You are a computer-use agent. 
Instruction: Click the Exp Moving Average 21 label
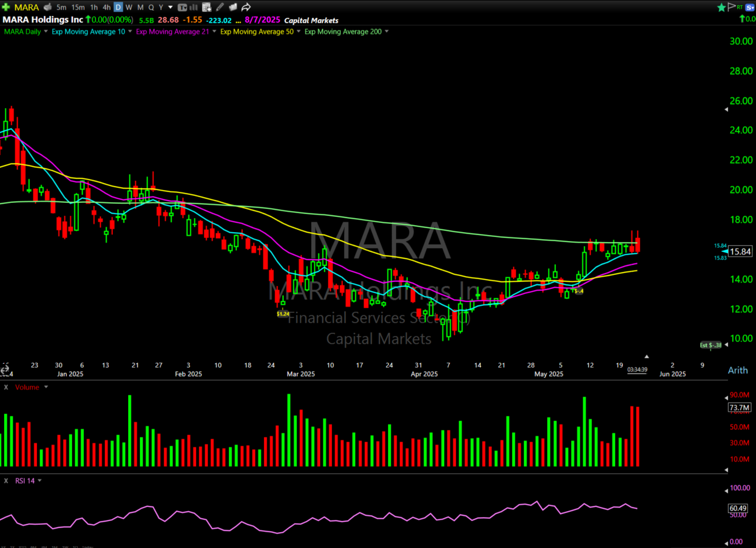pos(173,32)
